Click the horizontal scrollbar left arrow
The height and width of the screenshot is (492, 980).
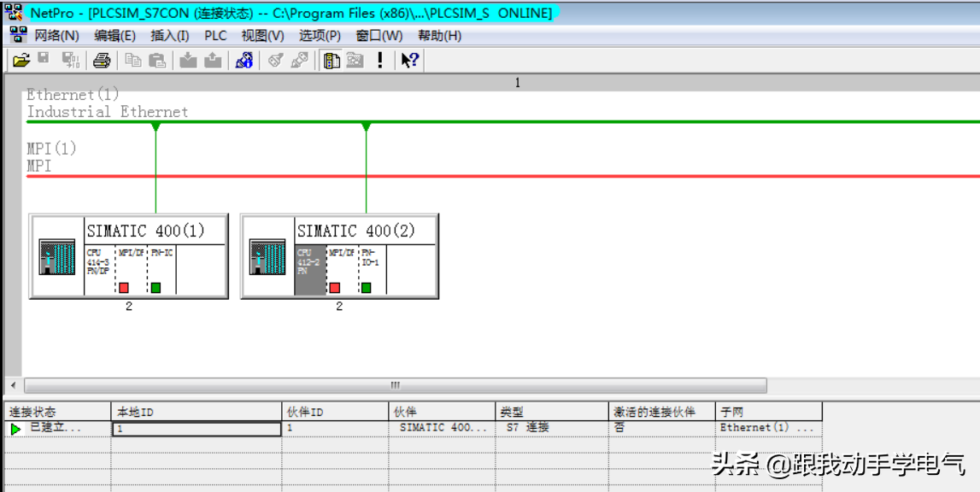[13, 385]
